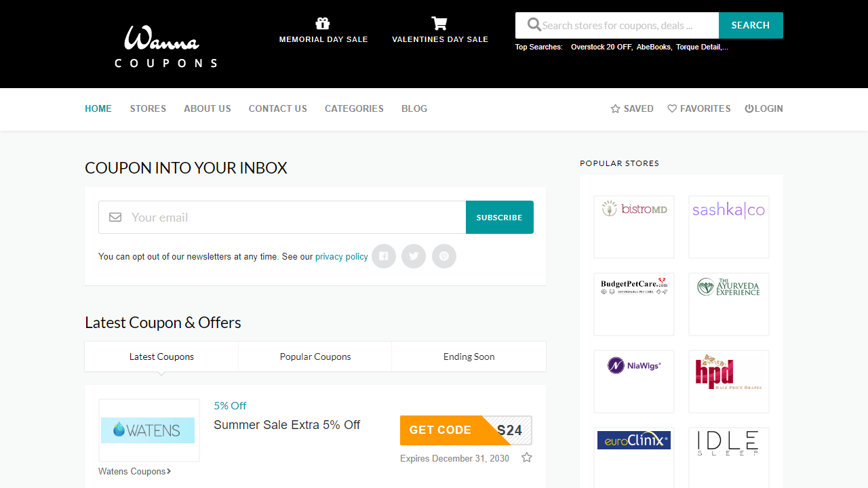Click the Login power icon link
Image resolution: width=868 pixels, height=488 pixels.
click(764, 108)
